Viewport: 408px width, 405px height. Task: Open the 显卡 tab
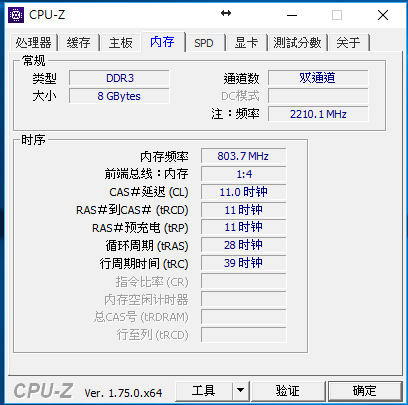tap(246, 43)
